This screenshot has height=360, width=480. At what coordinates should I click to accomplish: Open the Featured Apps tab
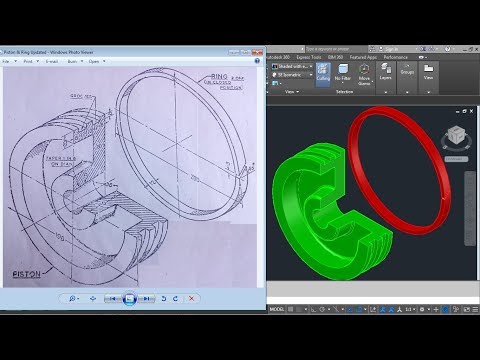tap(363, 57)
